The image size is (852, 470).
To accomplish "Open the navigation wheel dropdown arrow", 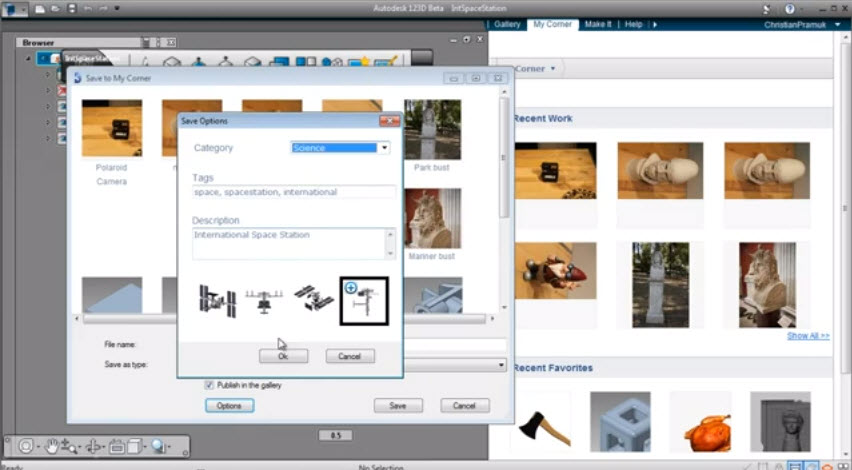I will [x=38, y=447].
